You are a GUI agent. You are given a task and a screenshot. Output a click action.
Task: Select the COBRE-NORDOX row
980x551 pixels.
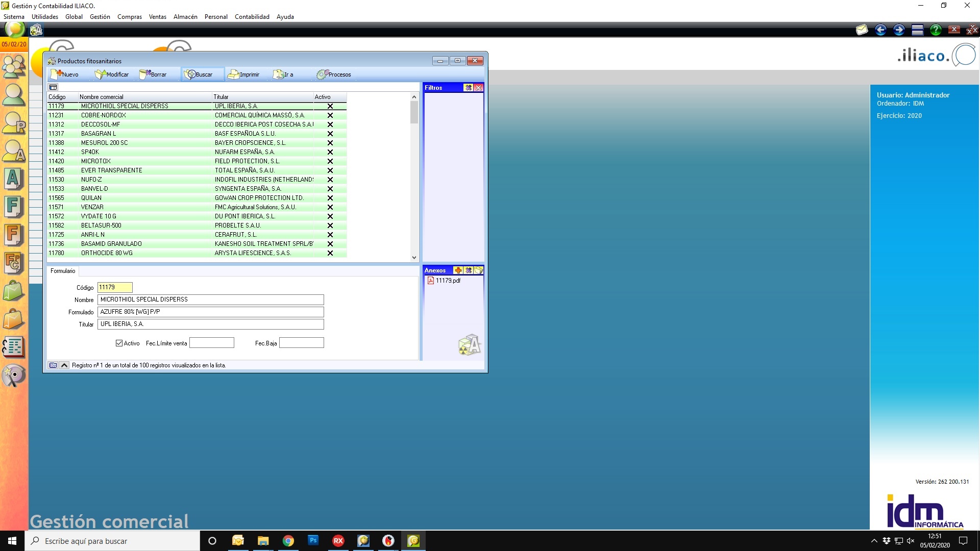coord(197,115)
